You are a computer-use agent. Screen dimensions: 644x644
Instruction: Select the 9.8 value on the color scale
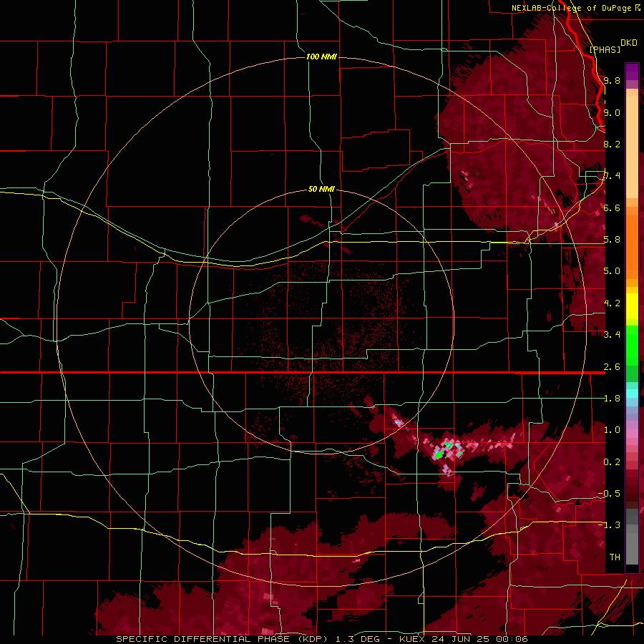(612, 80)
